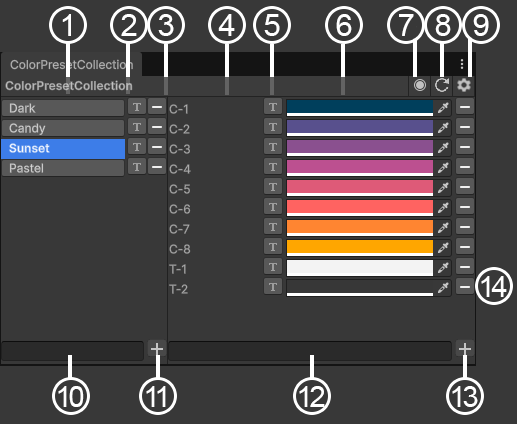The height and width of the screenshot is (424, 517).
Task: Remove the Sunset preset with minus button
Action: point(157,147)
